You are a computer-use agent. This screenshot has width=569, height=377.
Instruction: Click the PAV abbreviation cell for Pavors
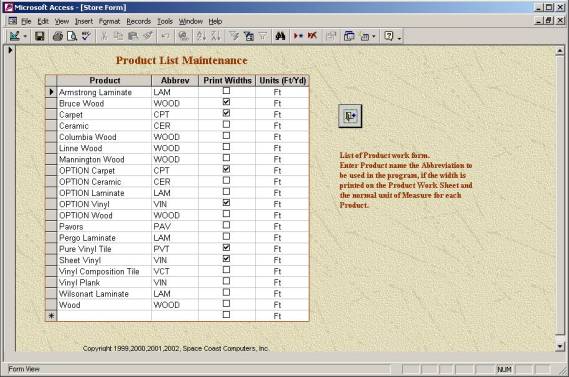175,226
